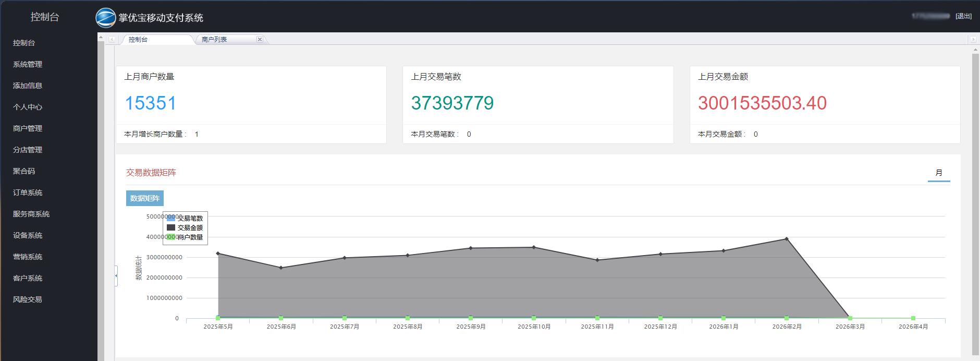Click the tab scroll-left arrow icon
The width and height of the screenshot is (980, 361).
[x=112, y=40]
